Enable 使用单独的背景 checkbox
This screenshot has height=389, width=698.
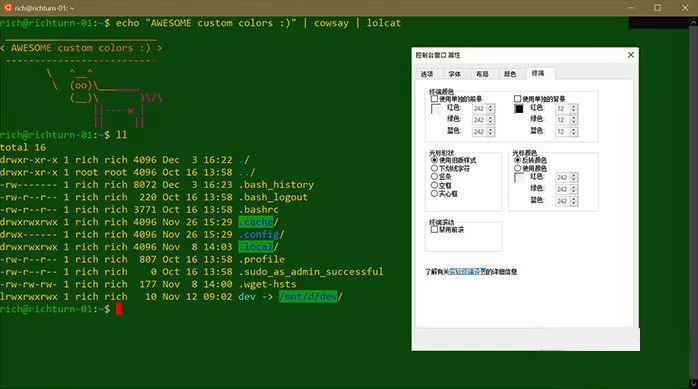[517, 98]
